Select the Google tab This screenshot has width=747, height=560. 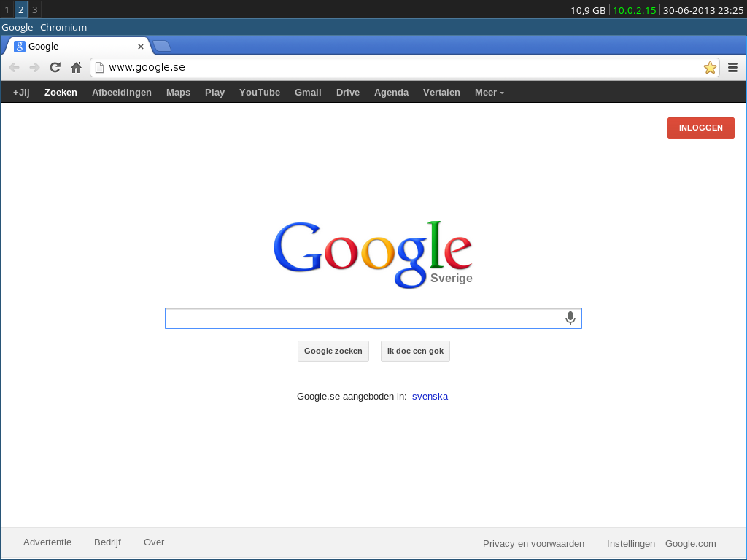[77, 46]
